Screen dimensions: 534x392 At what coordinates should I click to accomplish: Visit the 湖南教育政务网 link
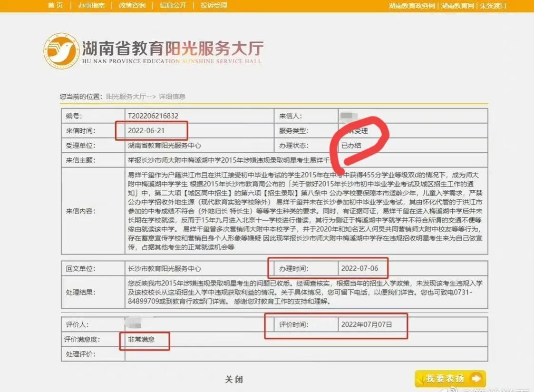pyautogui.click(x=412, y=6)
